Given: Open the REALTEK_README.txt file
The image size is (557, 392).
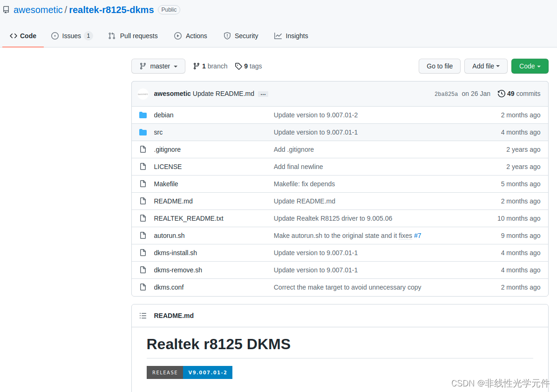Looking at the screenshot, I should point(189,218).
